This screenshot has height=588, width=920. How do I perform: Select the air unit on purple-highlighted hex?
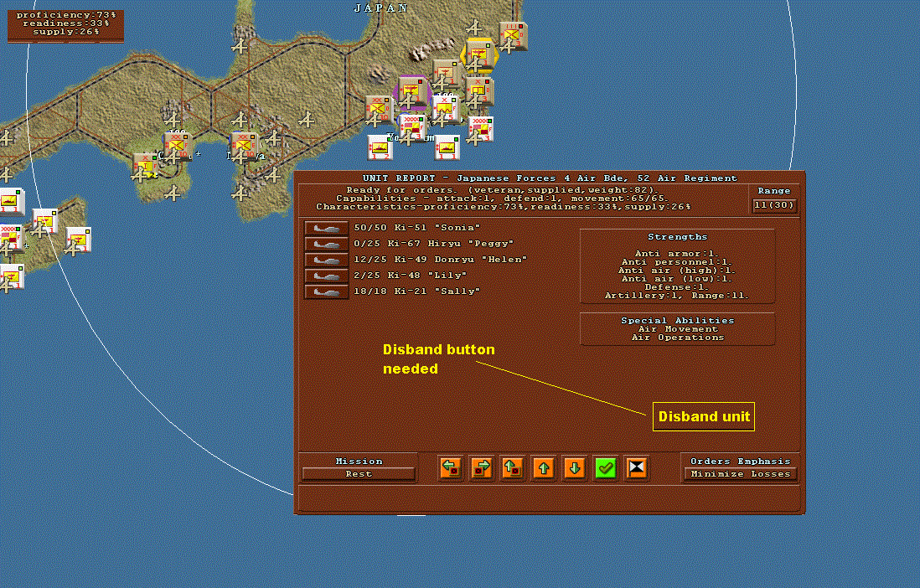pos(413,91)
